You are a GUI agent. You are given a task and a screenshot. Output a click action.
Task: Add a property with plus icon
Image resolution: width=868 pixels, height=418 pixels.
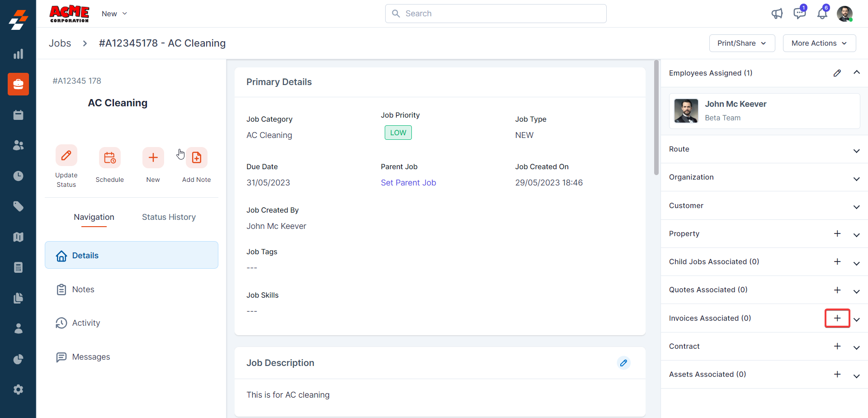tap(837, 233)
